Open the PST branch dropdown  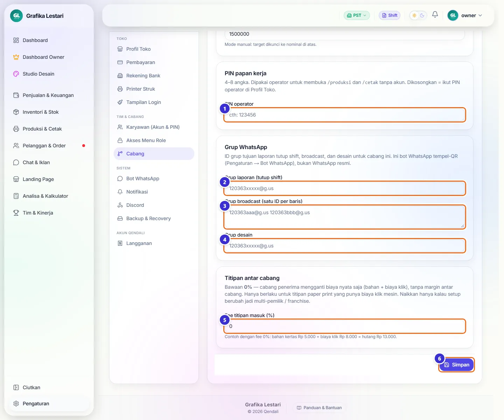point(357,15)
